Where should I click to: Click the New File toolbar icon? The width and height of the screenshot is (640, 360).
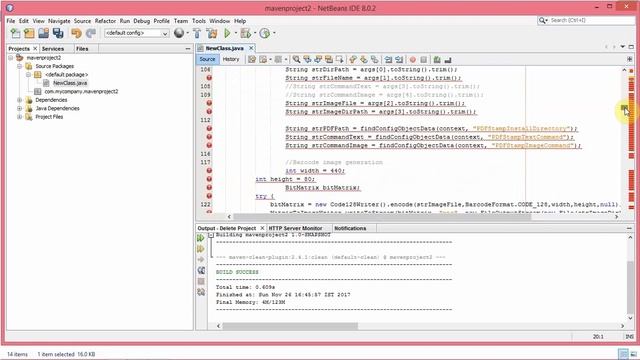pyautogui.click(x=15, y=33)
